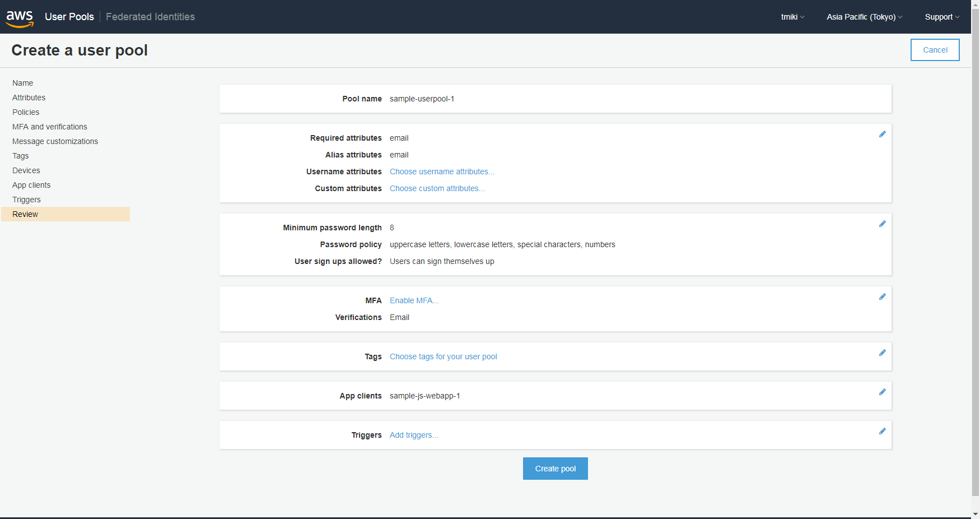Viewport: 980px width, 519px height.
Task: Expand the Support dropdown menu
Action: click(x=941, y=17)
